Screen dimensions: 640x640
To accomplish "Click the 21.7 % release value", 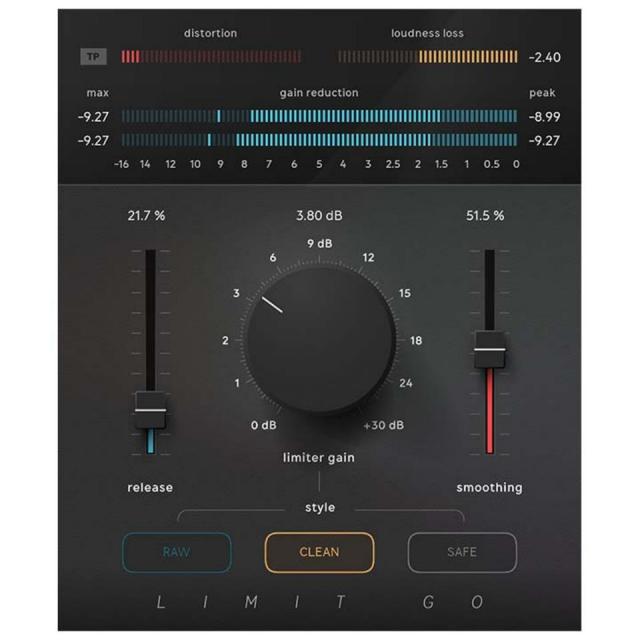I will pyautogui.click(x=146, y=216).
